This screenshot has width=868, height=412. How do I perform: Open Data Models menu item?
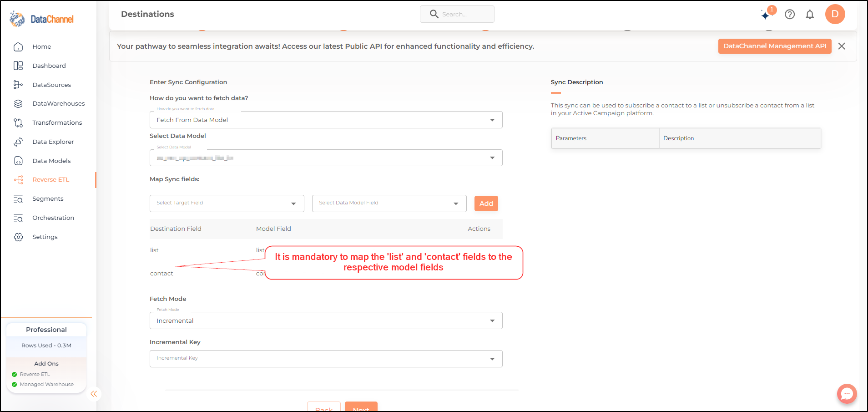click(52, 161)
